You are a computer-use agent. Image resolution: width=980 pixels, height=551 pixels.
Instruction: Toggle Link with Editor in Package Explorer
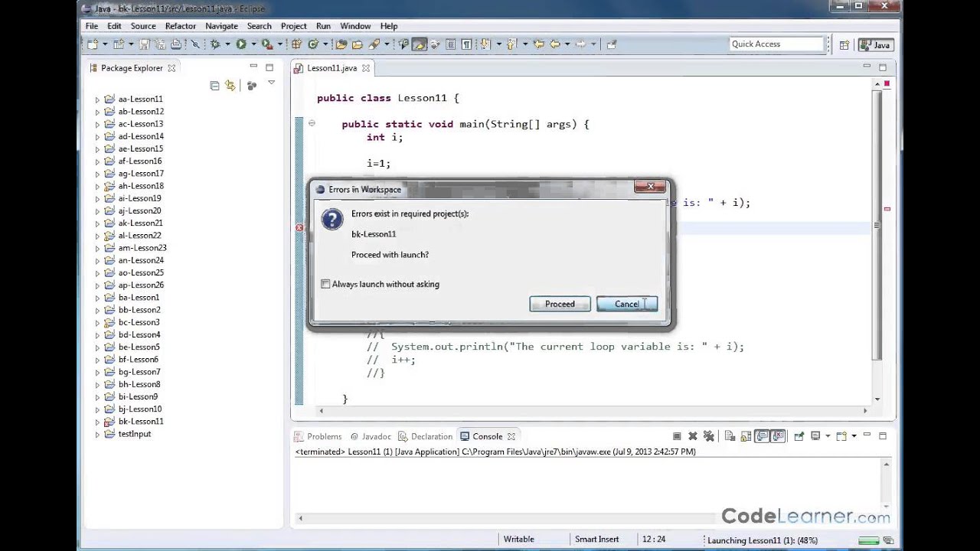230,86
